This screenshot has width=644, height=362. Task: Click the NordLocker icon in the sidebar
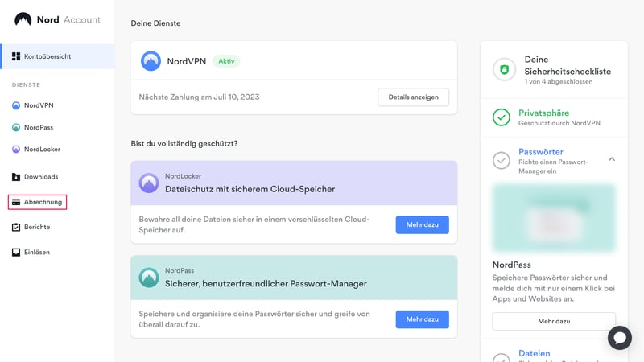click(x=16, y=149)
